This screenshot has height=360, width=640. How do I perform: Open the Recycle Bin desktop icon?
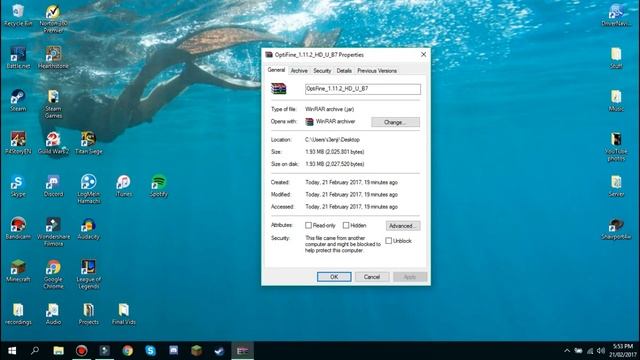(18, 16)
